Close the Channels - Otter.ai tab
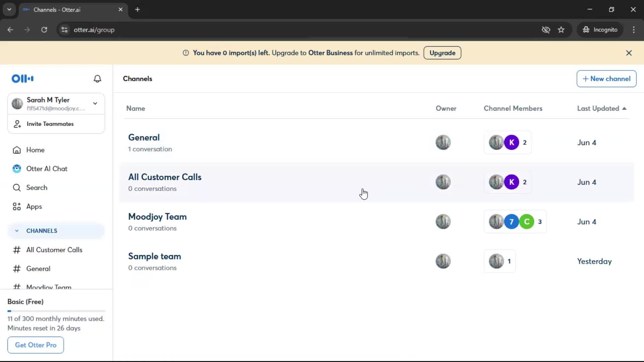 click(120, 9)
